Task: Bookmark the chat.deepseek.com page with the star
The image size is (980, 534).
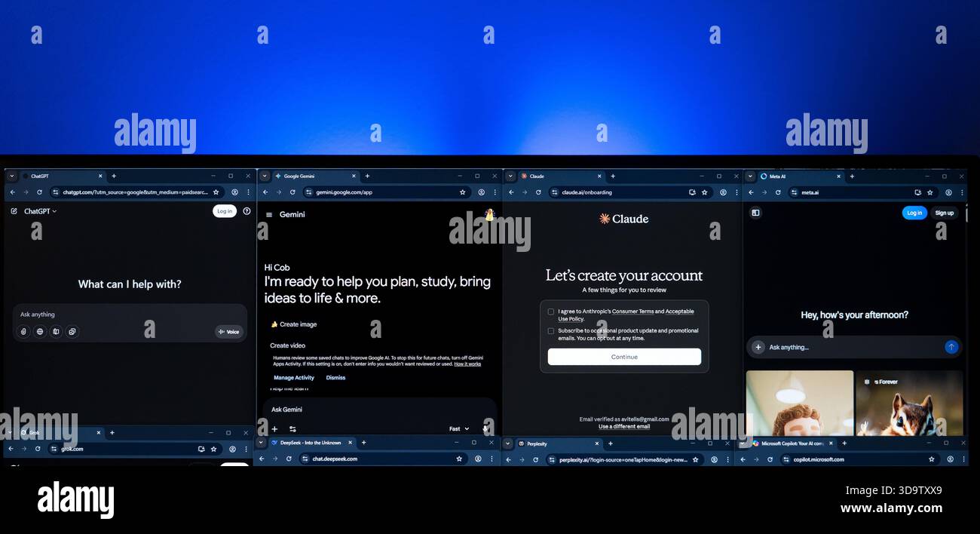Action: (459, 459)
